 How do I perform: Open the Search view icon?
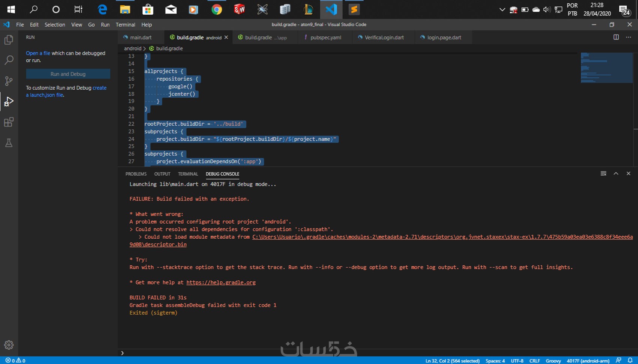9,60
